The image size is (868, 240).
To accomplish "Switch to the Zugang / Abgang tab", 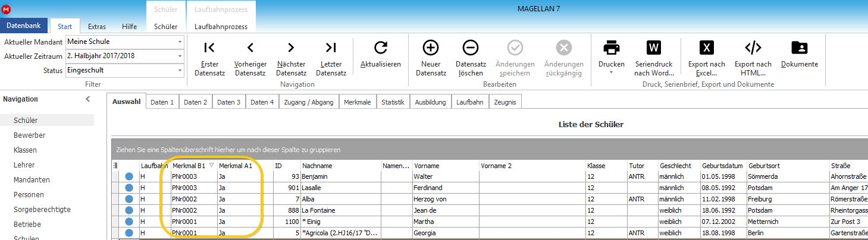I will [309, 102].
